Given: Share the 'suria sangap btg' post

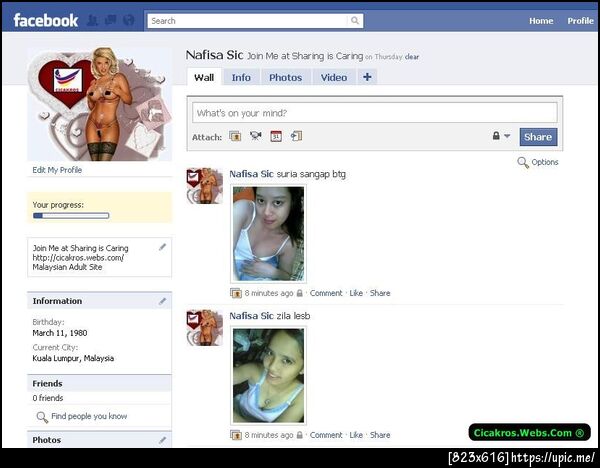Looking at the screenshot, I should (x=380, y=293).
